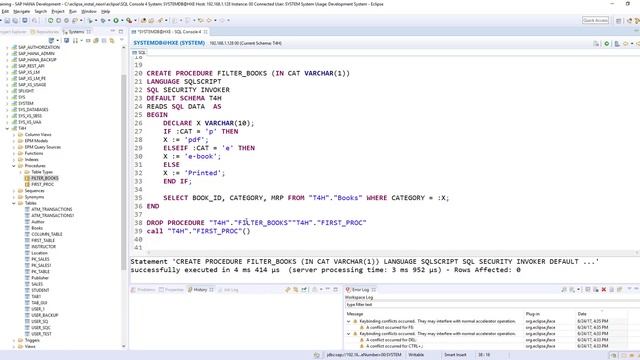640x360 pixels.
Task: Click 'Smart Insert' in status bar
Action: coord(455,355)
